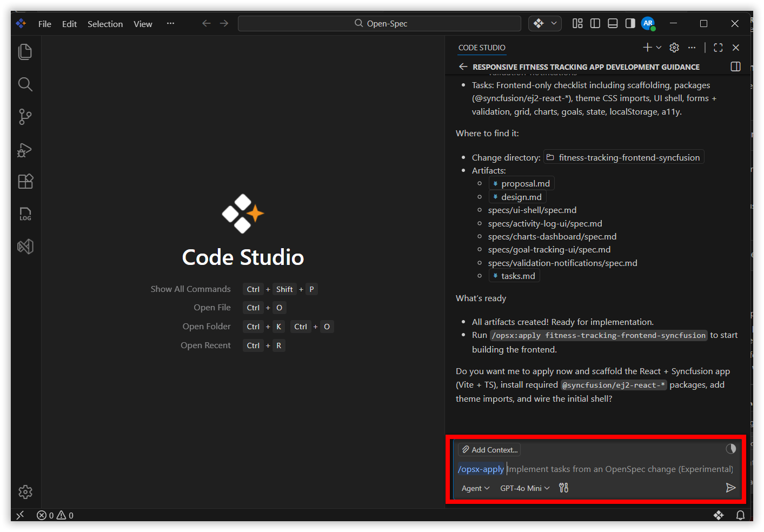
Task: Click the Open Folder label
Action: point(207,327)
